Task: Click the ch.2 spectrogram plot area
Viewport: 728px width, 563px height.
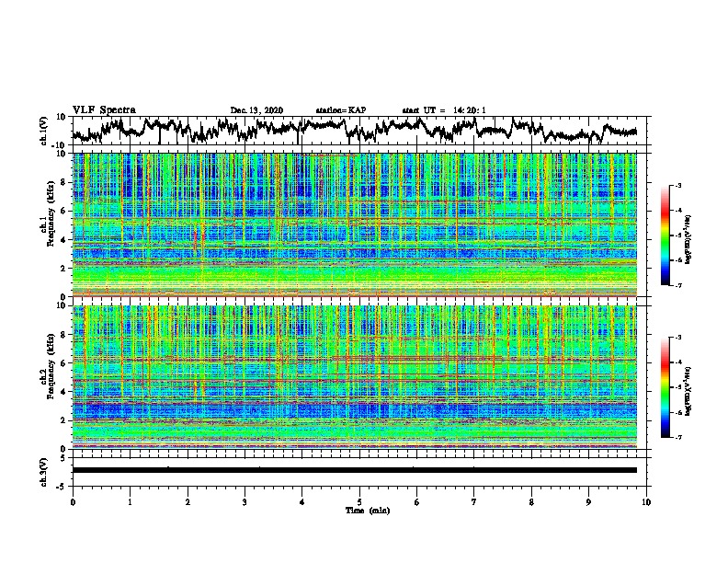Action: (x=355, y=377)
